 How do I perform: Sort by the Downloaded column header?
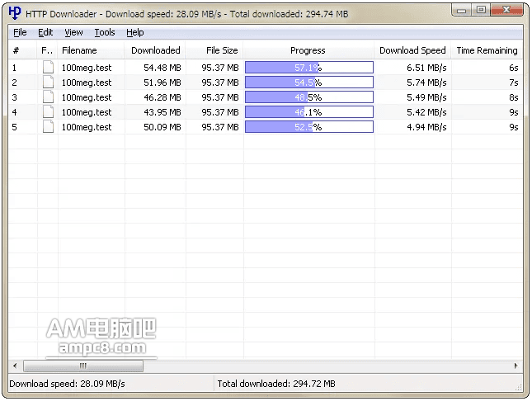pyautogui.click(x=155, y=50)
